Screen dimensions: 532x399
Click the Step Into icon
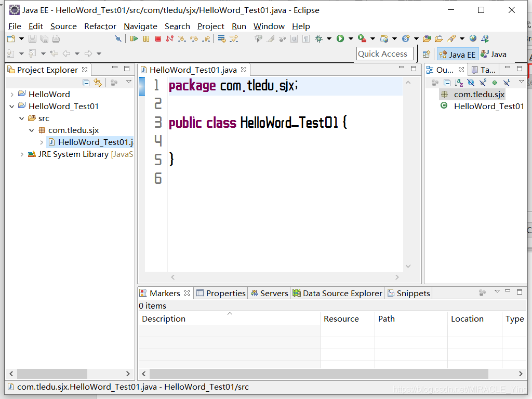[x=182, y=38]
